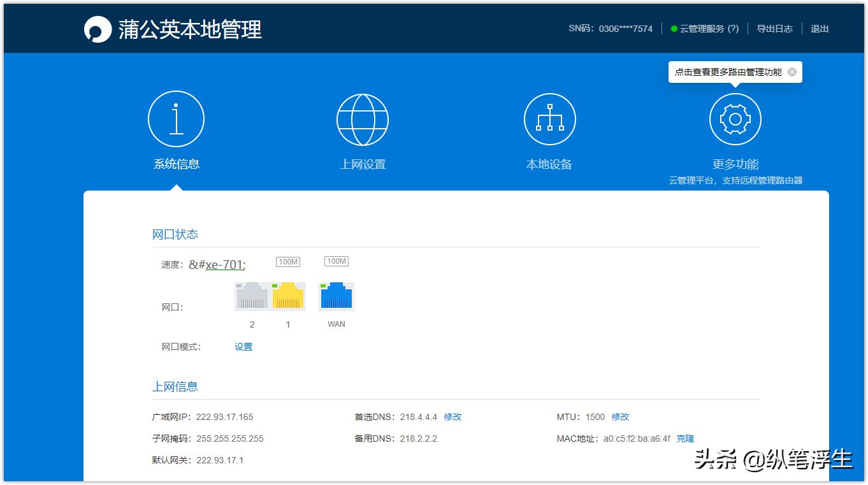Expand the 上网信息 section header

(175, 386)
